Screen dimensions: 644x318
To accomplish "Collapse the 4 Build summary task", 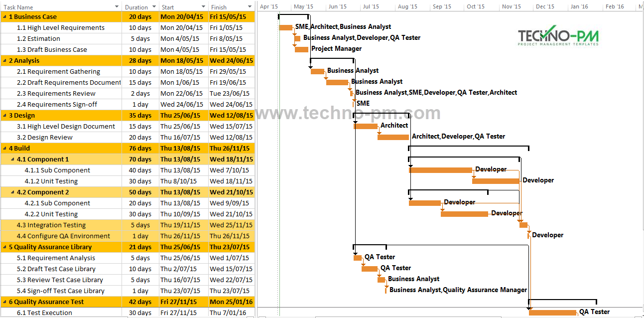I will (5, 149).
